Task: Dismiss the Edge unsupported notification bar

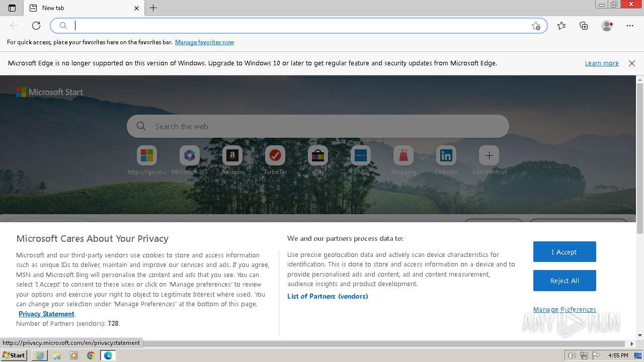Action: [632, 63]
